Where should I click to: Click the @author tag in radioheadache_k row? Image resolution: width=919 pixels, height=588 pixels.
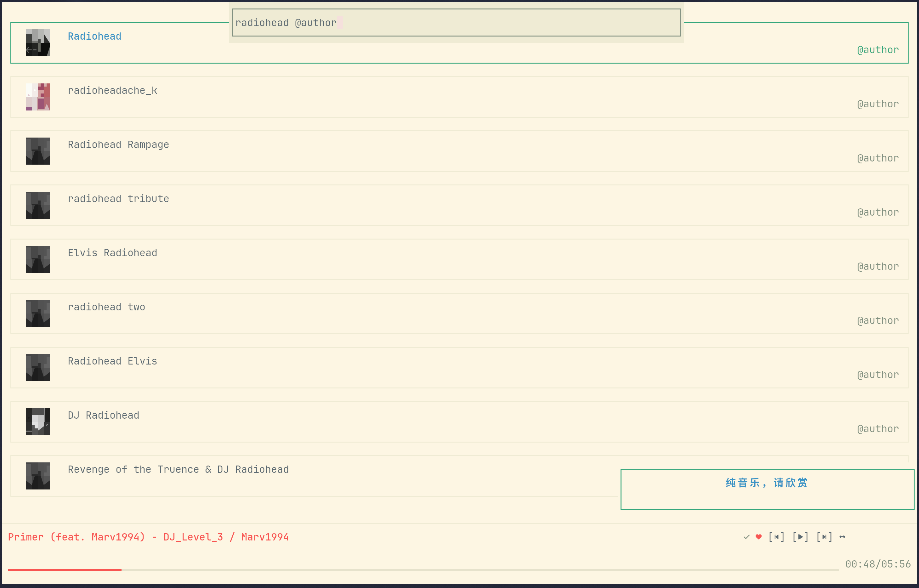click(x=878, y=104)
